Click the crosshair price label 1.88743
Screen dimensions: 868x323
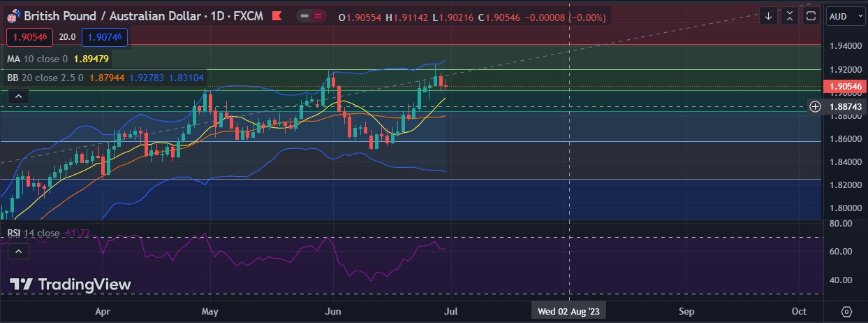844,107
